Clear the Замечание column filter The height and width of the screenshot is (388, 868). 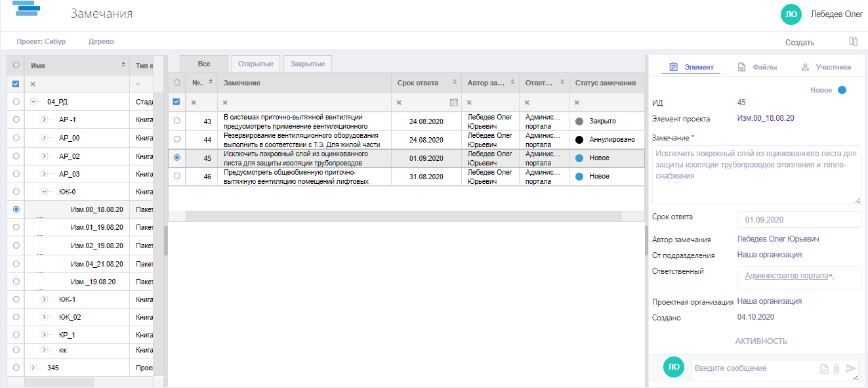click(225, 102)
